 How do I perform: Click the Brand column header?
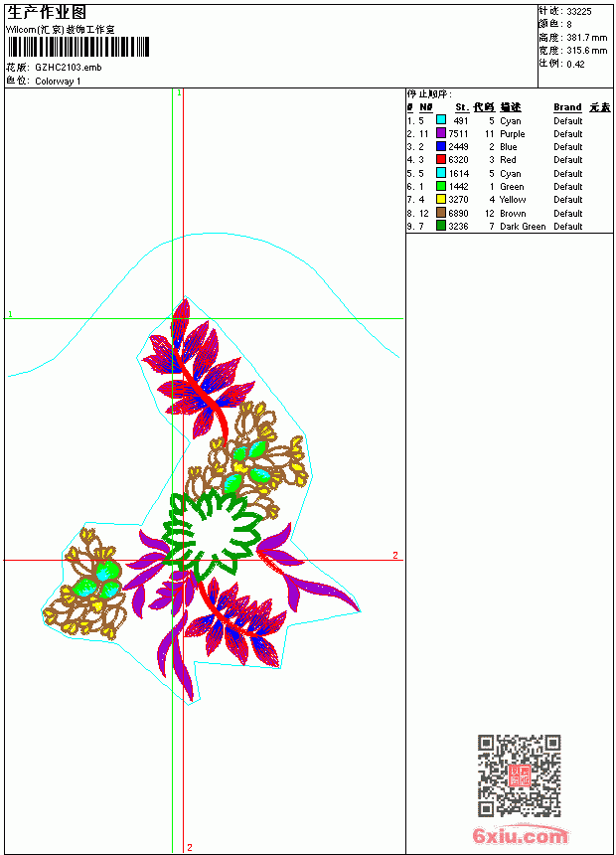point(567,107)
